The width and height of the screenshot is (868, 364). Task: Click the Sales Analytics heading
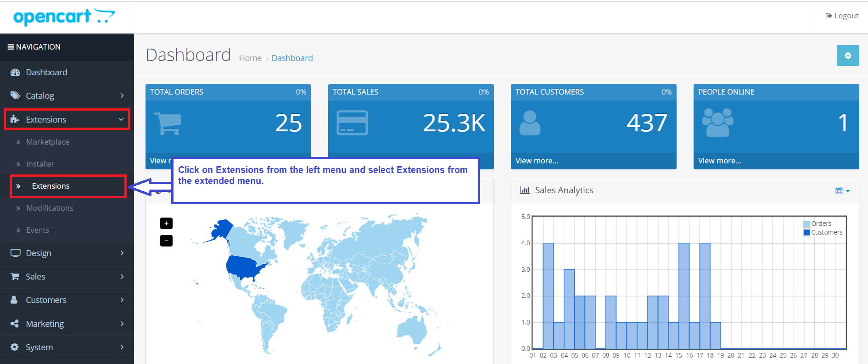pyautogui.click(x=564, y=190)
